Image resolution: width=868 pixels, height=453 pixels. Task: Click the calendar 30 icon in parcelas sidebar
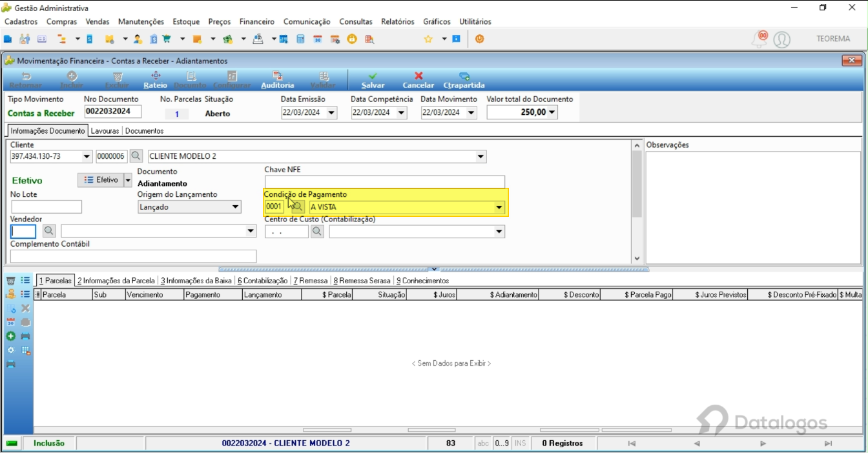(11, 322)
